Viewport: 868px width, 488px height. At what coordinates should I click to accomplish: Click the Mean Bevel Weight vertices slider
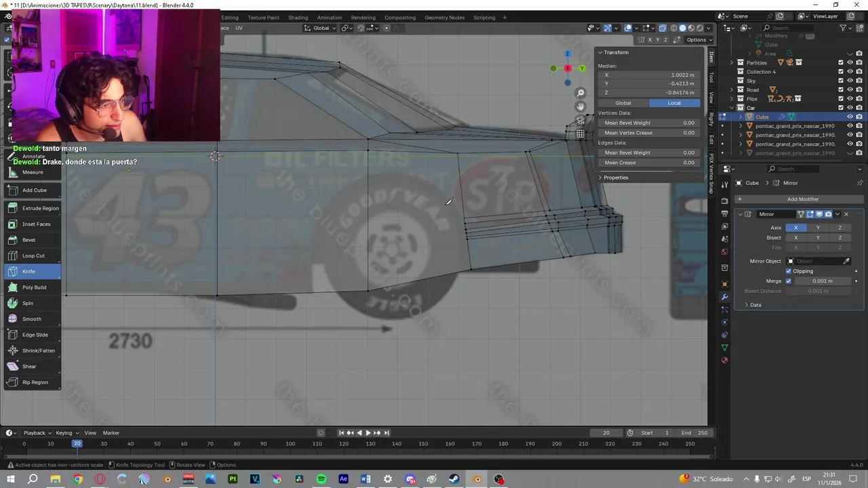click(x=649, y=123)
